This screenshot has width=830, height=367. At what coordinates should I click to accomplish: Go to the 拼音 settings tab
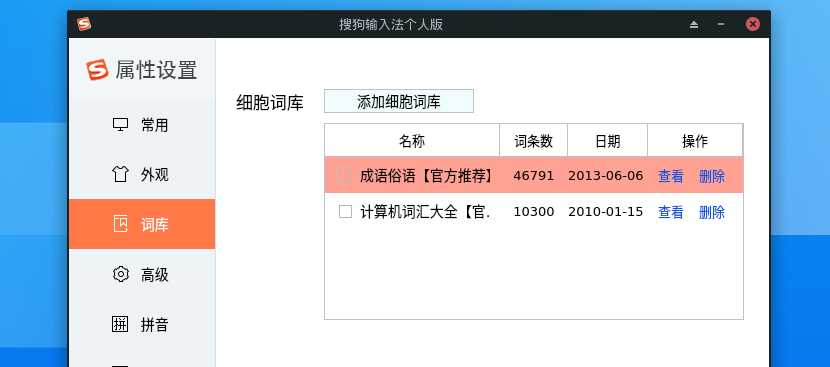(x=142, y=324)
